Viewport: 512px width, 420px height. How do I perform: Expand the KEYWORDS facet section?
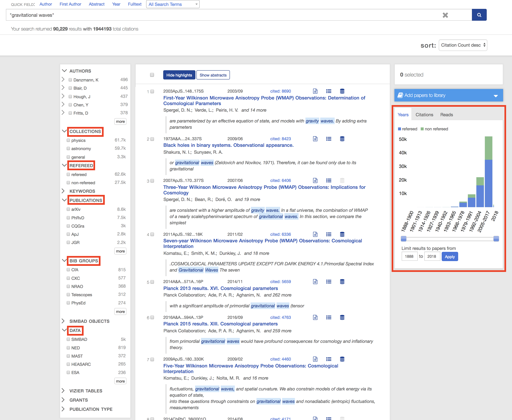click(63, 191)
